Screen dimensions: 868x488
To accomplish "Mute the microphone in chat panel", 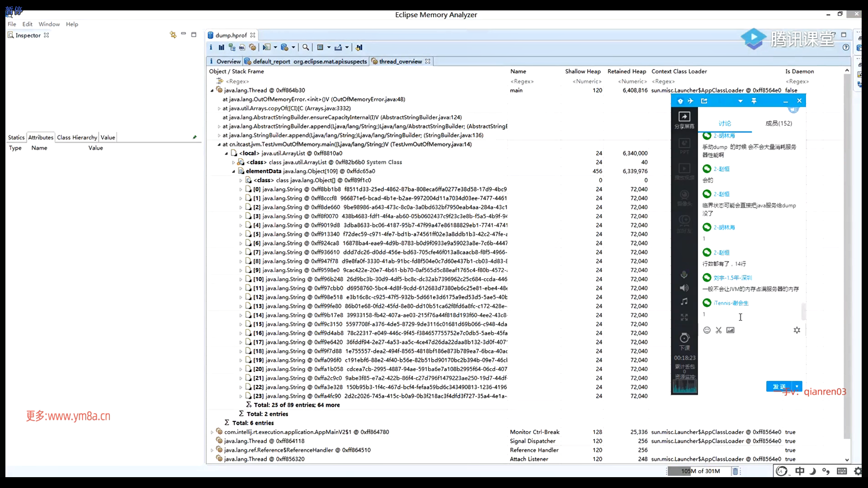I will [684, 275].
